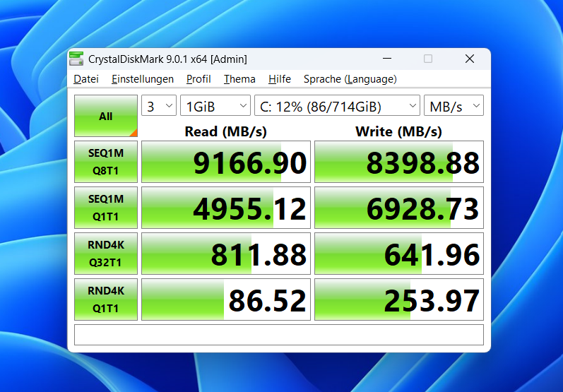The height and width of the screenshot is (392, 563).
Task: Open the Sprache (Language) menu
Action: pos(350,79)
